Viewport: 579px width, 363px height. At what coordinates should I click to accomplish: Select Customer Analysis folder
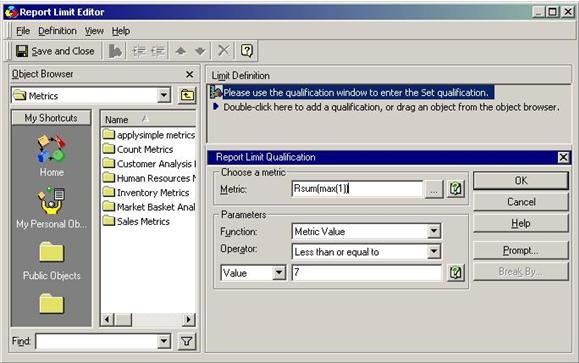(149, 164)
